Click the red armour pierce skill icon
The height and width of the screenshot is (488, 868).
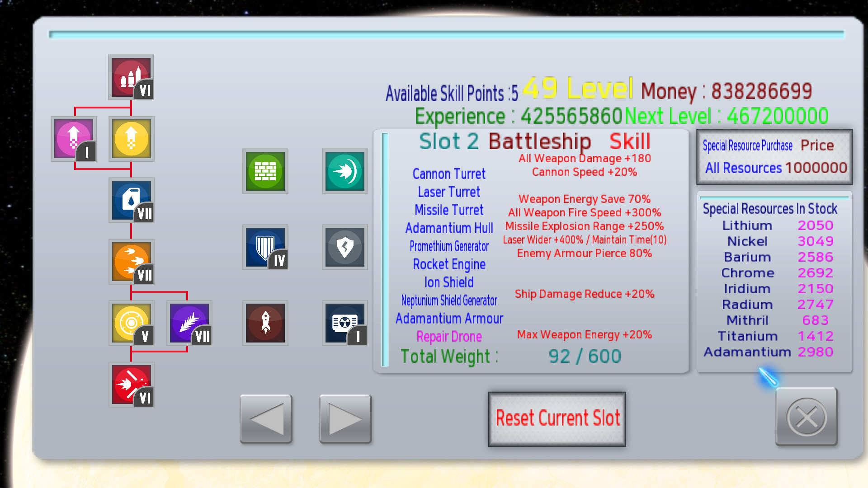coord(131,385)
